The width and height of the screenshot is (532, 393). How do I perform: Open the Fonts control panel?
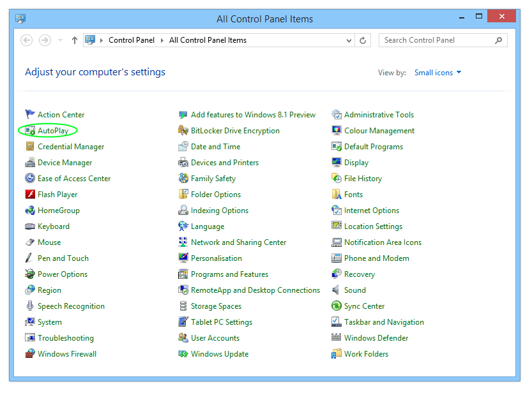tap(352, 194)
